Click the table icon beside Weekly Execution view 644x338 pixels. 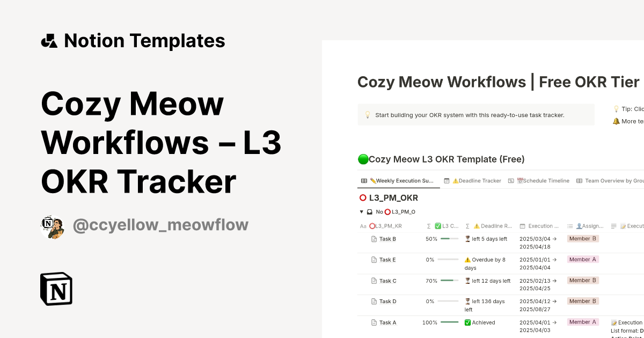[x=363, y=181]
